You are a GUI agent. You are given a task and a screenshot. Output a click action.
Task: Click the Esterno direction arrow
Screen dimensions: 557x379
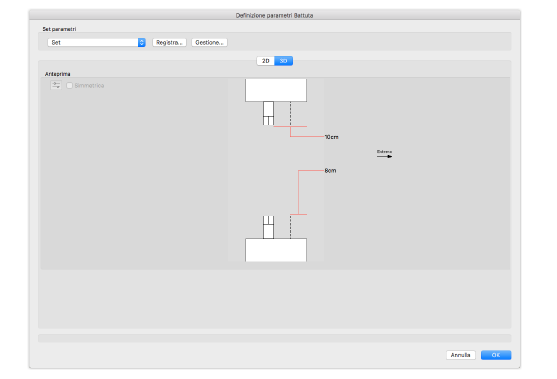click(x=384, y=156)
